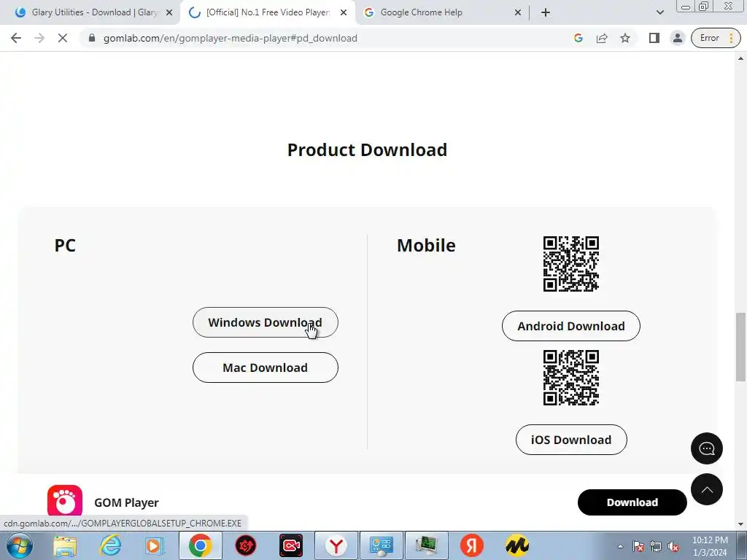This screenshot has width=747, height=560.
Task: Open Windows Explorer from taskbar
Action: coord(65,545)
